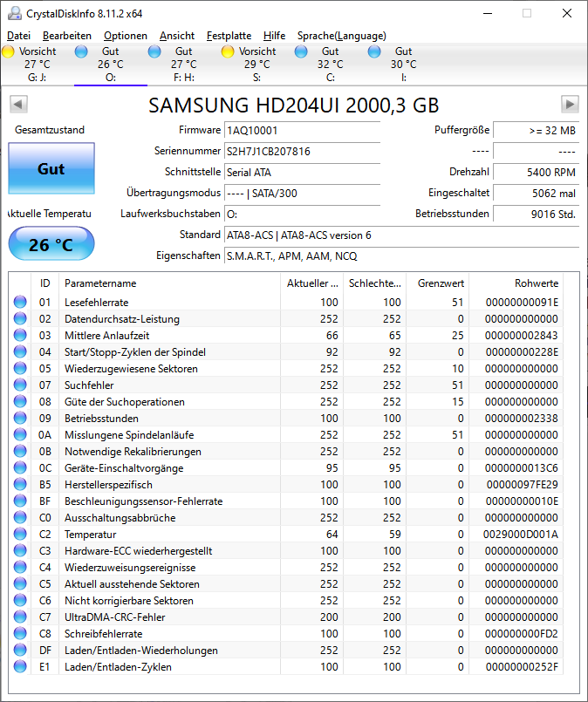
Task: Click the 26 °C temperature button
Action: click(51, 244)
